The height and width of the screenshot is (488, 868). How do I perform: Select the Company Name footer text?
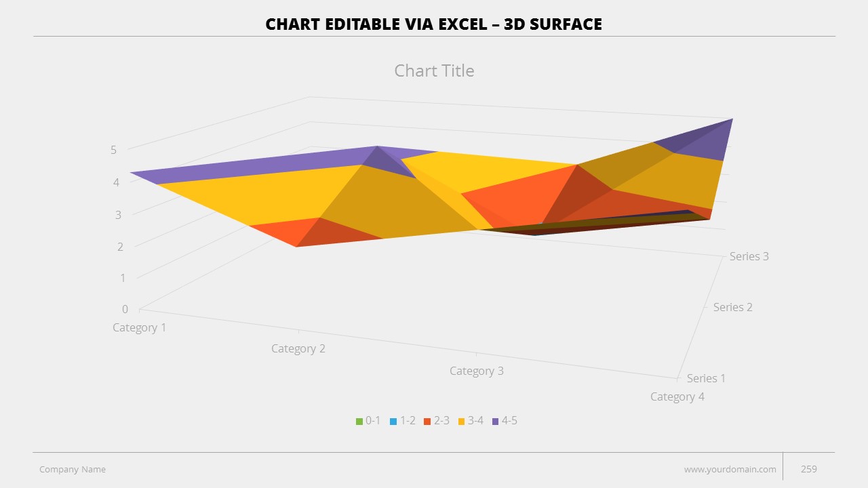click(x=73, y=469)
